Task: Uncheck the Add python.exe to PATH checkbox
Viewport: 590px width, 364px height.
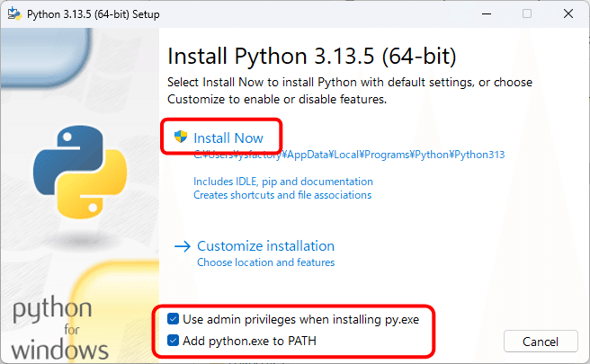Action: (x=173, y=341)
